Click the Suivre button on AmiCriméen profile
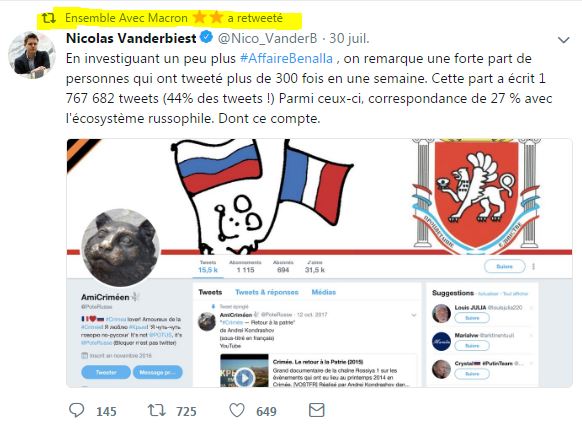Screen dimensions: 582x427 [504, 266]
